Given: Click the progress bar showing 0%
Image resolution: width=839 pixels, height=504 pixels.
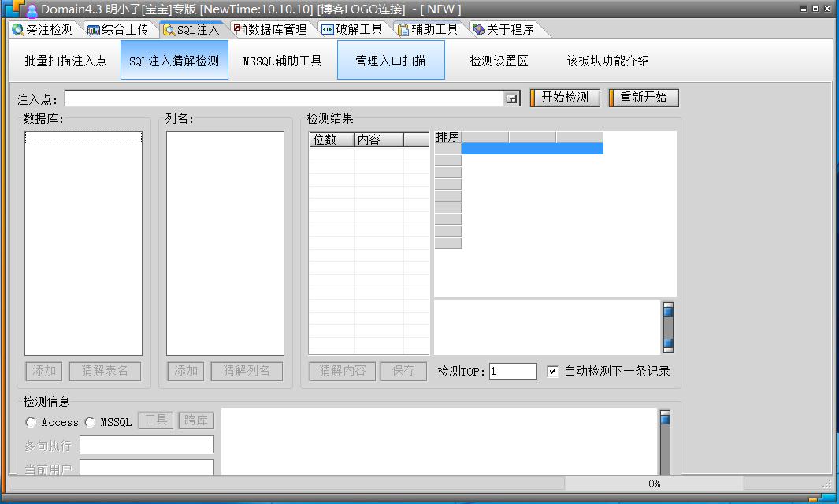Looking at the screenshot, I should 654,484.
